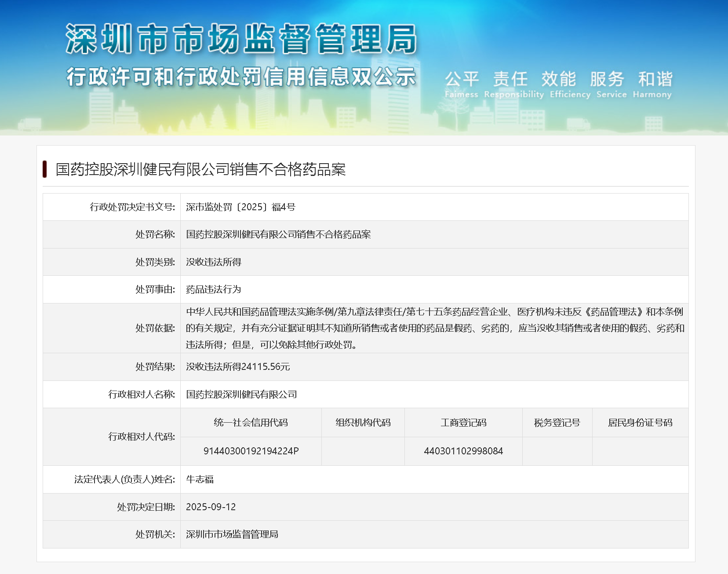Click the decision date 2025-09-12
The height and width of the screenshot is (574, 728).
211,507
